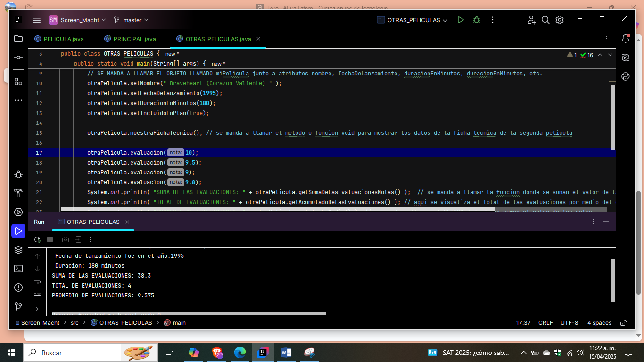This screenshot has height=362, width=644.
Task: Hide the Run tool window
Action: click(x=606, y=222)
